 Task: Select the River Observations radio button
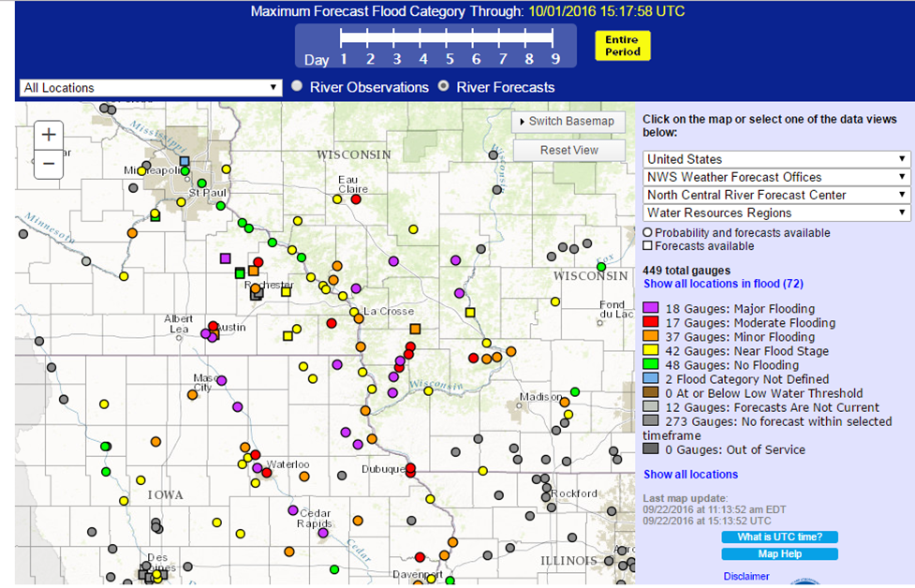(x=297, y=86)
